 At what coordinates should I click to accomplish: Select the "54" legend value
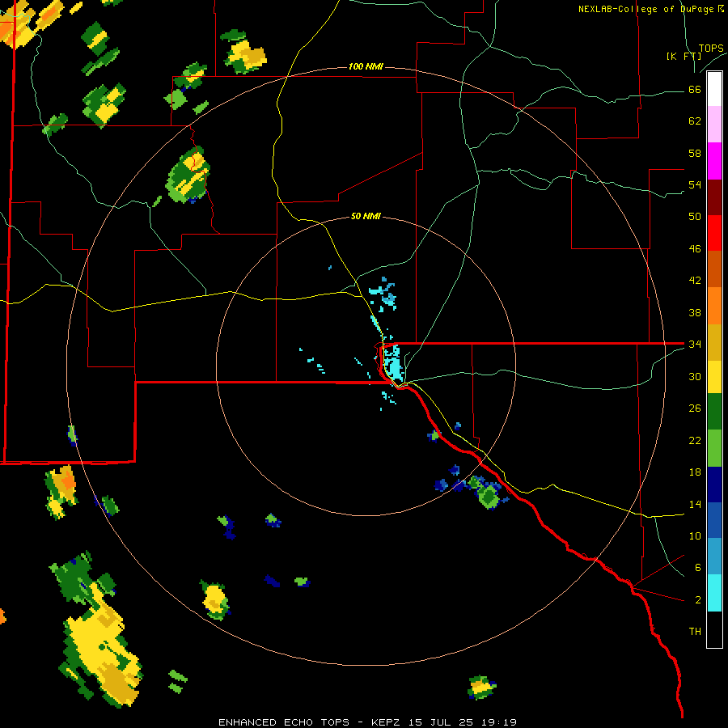coord(695,184)
